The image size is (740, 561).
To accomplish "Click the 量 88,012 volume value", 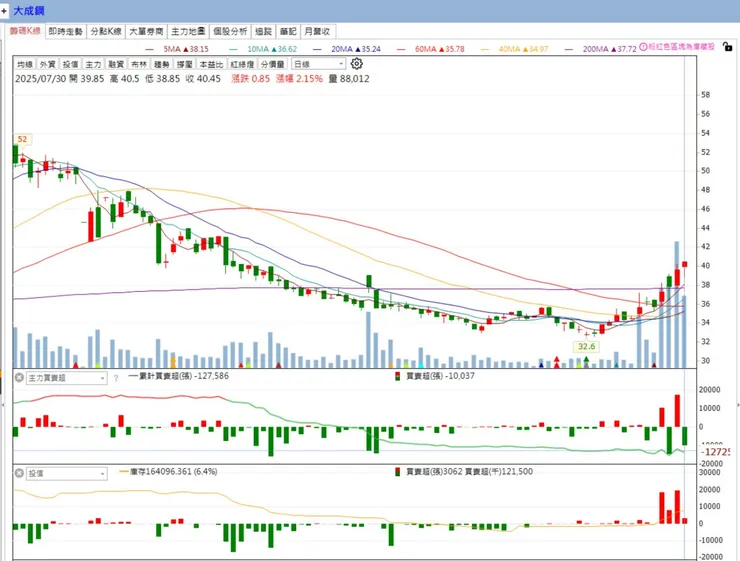I will click(x=349, y=79).
